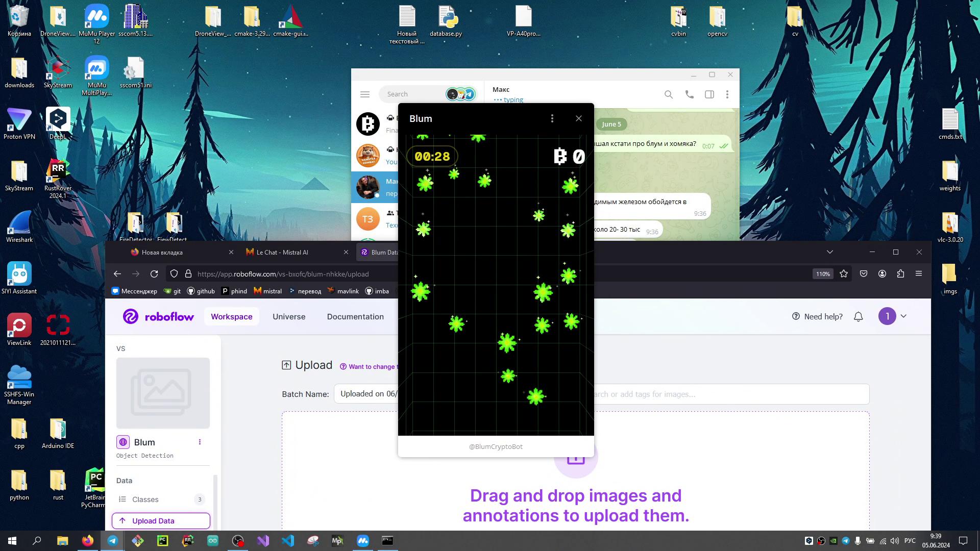Viewport: 980px width, 551px height.
Task: Open Firefox extensions puzzle icon
Action: point(900,274)
